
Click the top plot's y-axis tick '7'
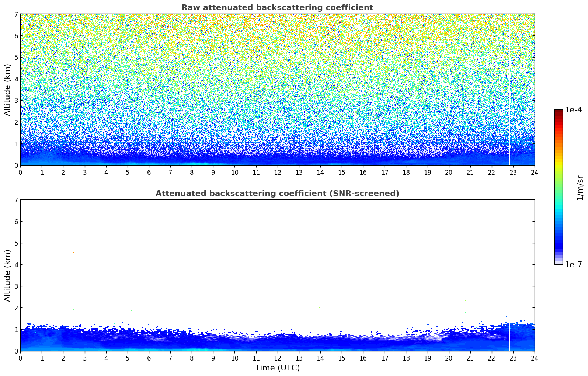coord(16,14)
